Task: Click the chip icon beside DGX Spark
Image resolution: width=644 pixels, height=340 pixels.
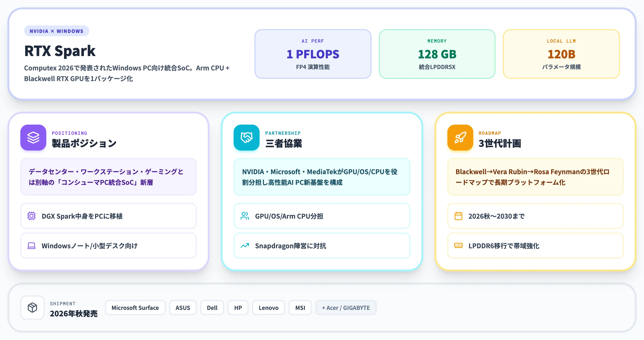Action: coord(31,216)
